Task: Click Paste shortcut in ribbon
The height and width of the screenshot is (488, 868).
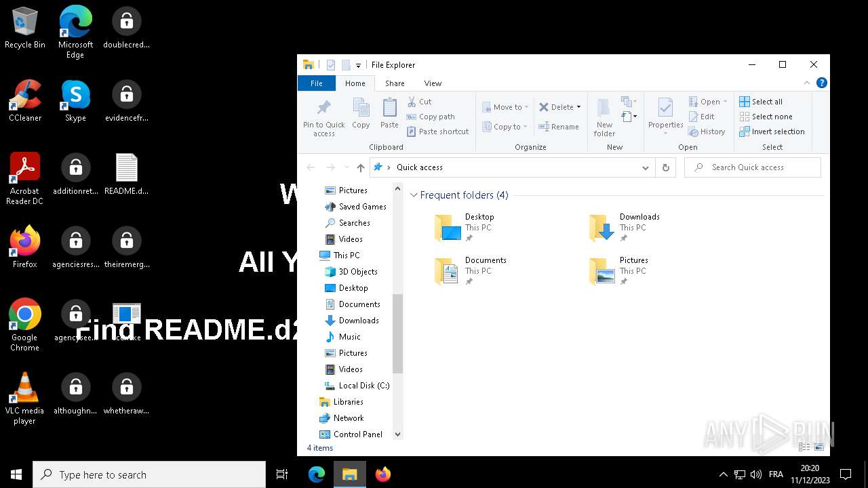Action: click(437, 131)
